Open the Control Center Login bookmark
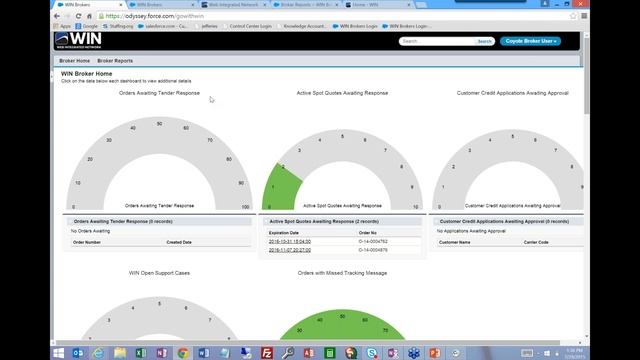Image resolution: width=640 pixels, height=360 pixels. tap(247, 26)
